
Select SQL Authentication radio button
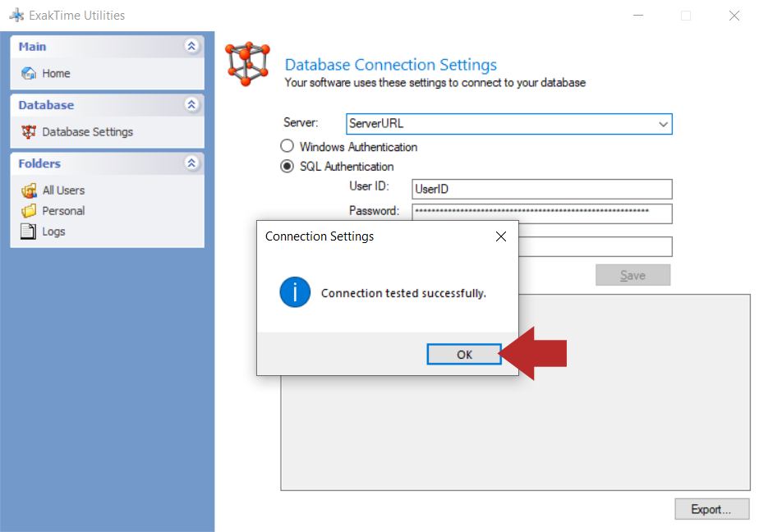coord(287,167)
